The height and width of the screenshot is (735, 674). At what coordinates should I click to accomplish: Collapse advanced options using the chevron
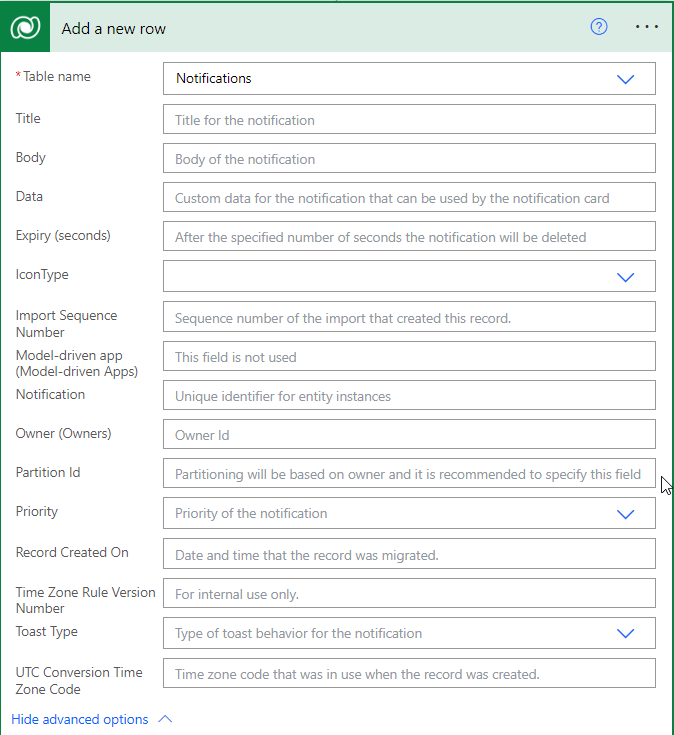tap(166, 719)
